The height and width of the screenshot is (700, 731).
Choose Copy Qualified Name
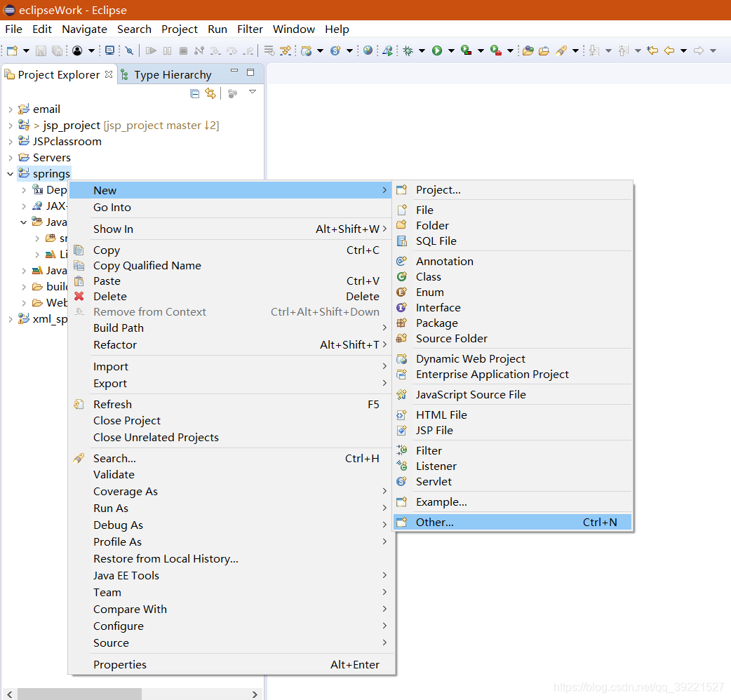[x=232, y=265]
